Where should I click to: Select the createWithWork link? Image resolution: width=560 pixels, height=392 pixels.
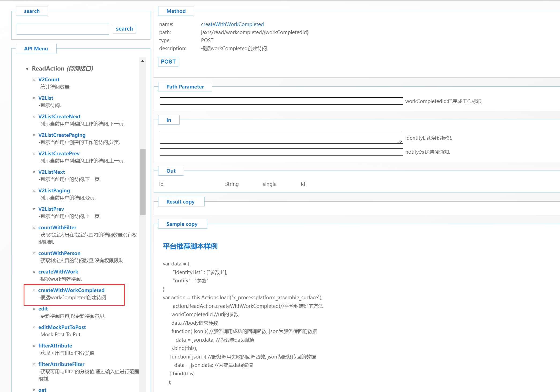coord(58,272)
